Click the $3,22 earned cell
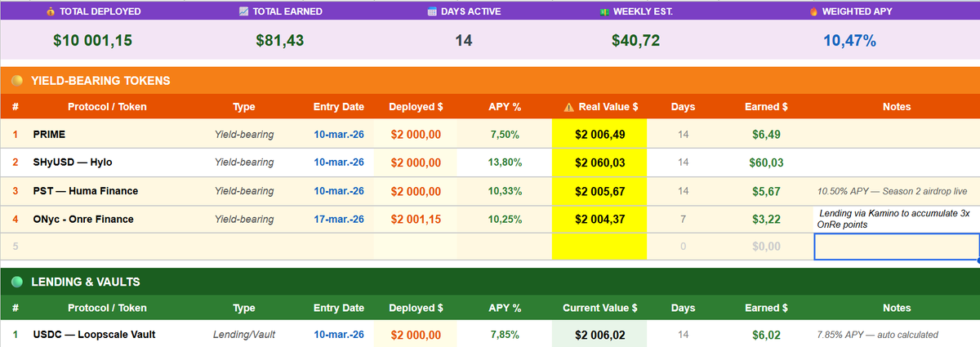 (x=766, y=219)
